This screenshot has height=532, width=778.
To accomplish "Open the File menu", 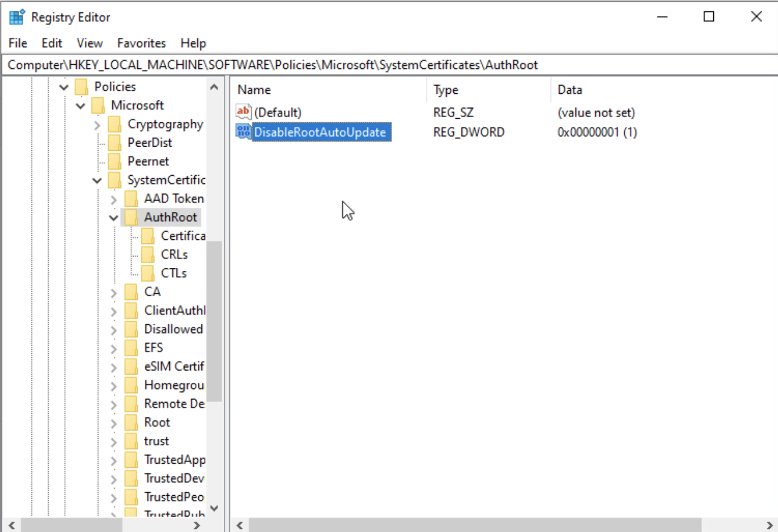I will pos(18,43).
